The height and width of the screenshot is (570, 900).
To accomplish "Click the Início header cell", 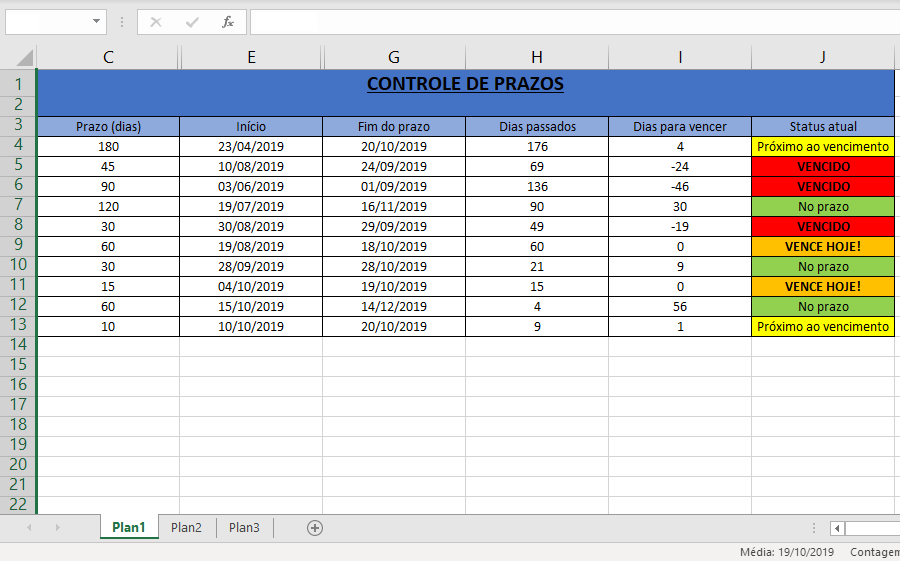I will [251, 126].
